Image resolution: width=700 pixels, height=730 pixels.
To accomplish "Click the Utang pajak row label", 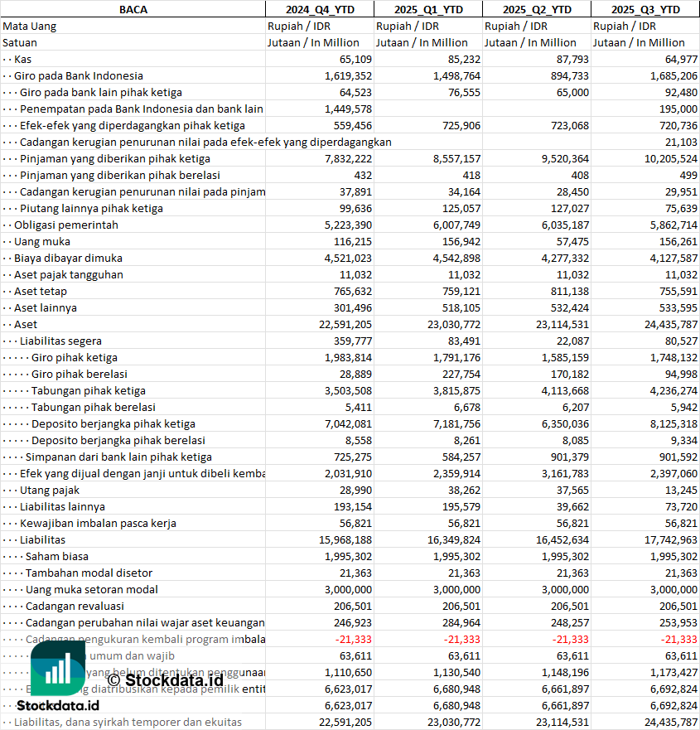I will [x=50, y=491].
